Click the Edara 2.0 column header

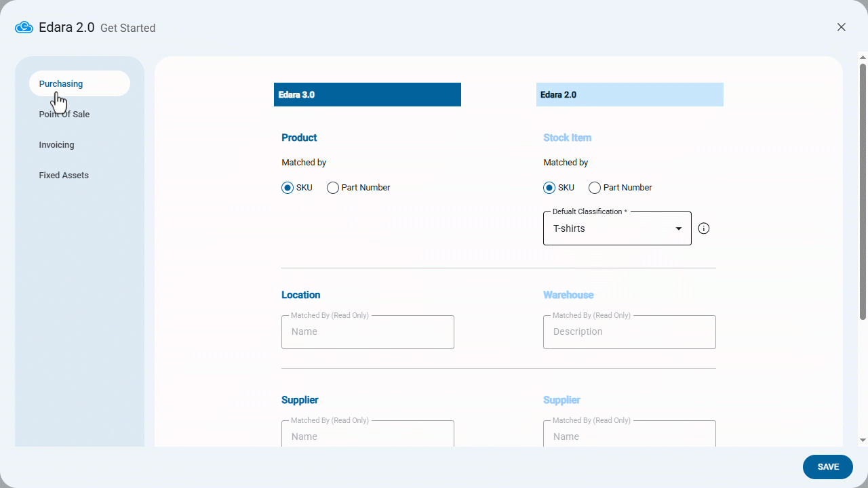[630, 95]
